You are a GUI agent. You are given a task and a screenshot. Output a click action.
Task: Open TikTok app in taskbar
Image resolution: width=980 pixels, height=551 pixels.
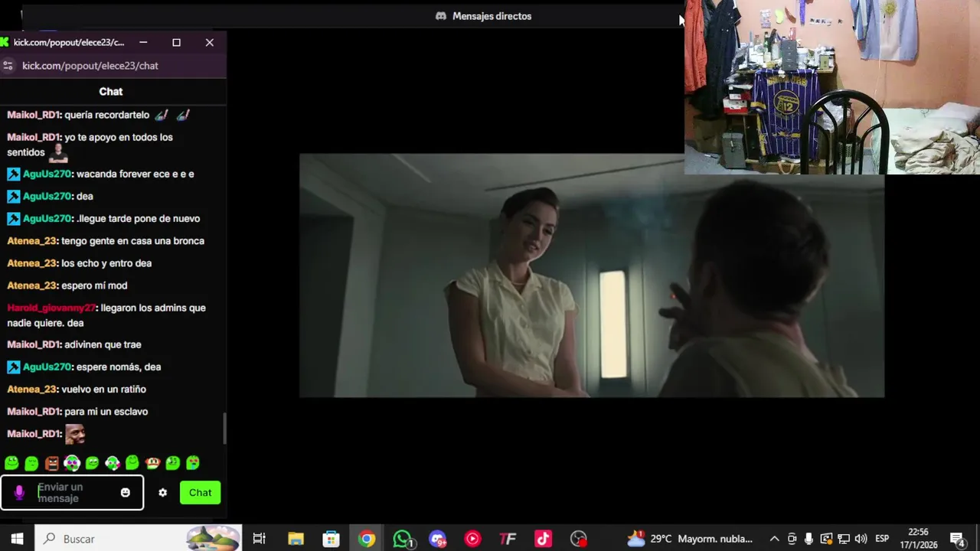coord(543,539)
